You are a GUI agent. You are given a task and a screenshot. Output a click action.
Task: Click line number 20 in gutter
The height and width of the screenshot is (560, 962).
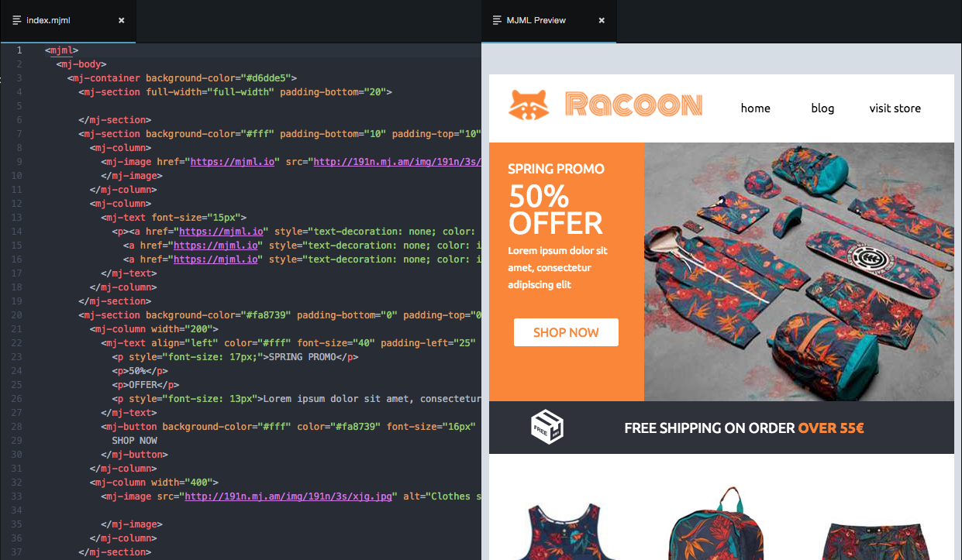pos(17,315)
